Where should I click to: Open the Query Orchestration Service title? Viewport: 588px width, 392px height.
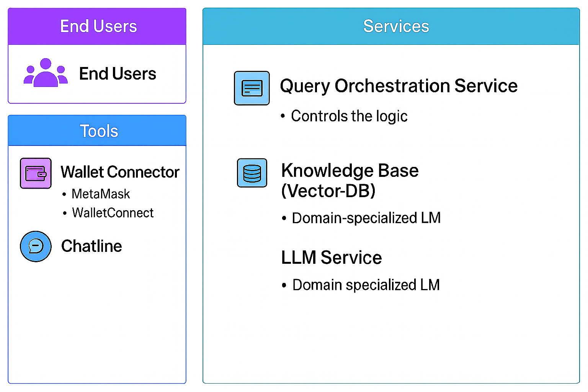(x=399, y=86)
